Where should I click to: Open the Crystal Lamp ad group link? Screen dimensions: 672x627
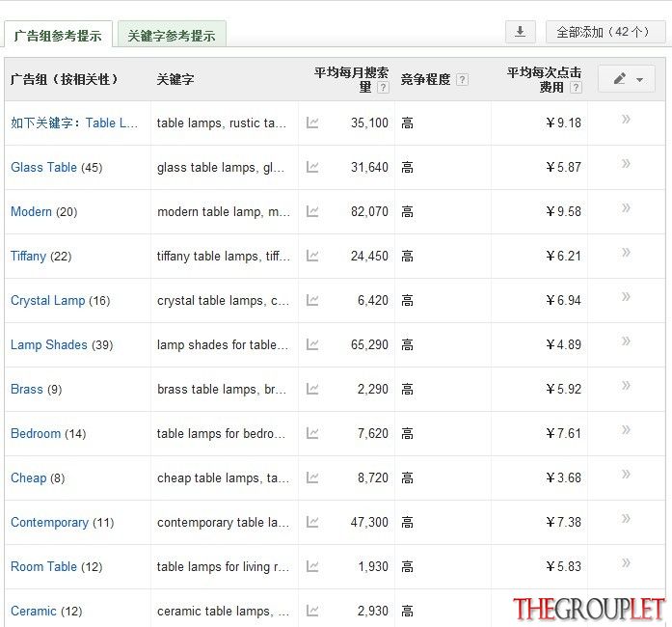47,300
